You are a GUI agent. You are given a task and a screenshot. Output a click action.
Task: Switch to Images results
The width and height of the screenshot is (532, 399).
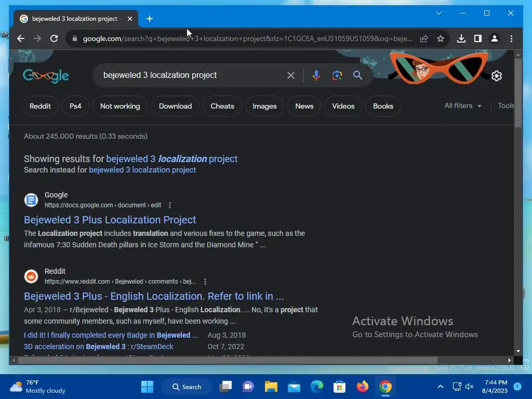coord(264,106)
